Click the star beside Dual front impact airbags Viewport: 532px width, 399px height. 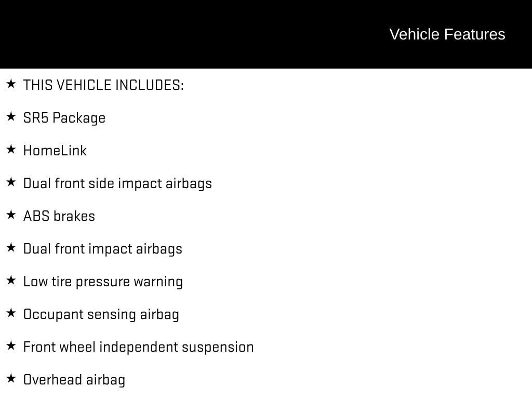pyautogui.click(x=11, y=247)
